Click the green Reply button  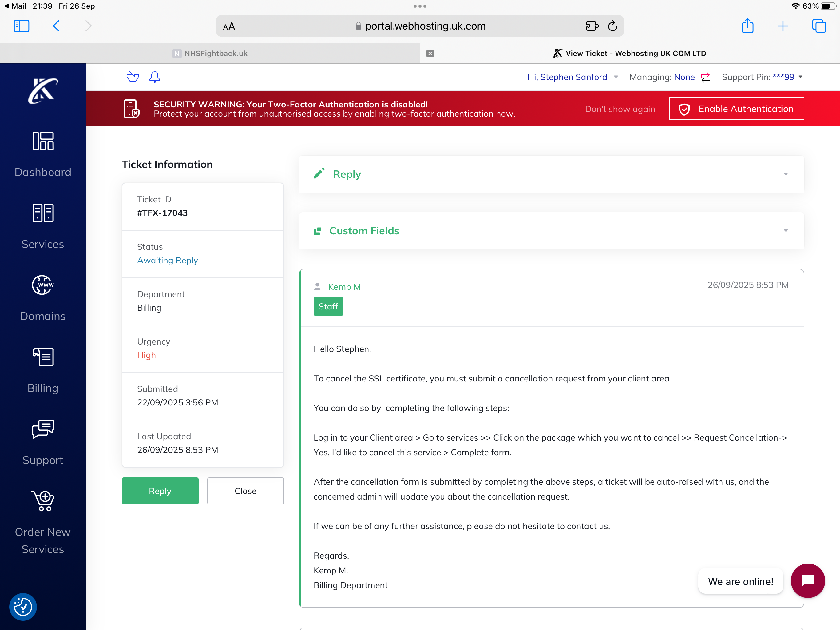[x=160, y=491]
